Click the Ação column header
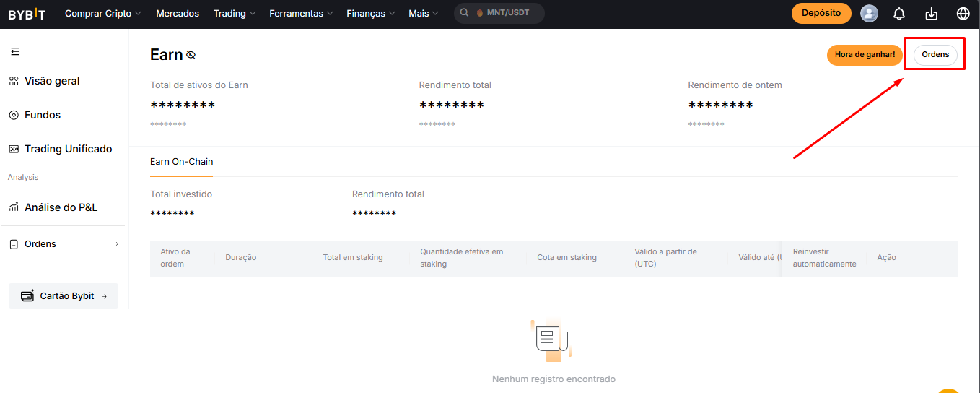 (x=887, y=258)
